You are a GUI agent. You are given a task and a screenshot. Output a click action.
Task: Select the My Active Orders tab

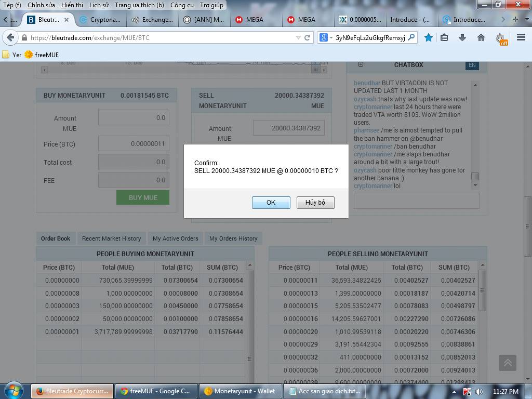pyautogui.click(x=175, y=238)
